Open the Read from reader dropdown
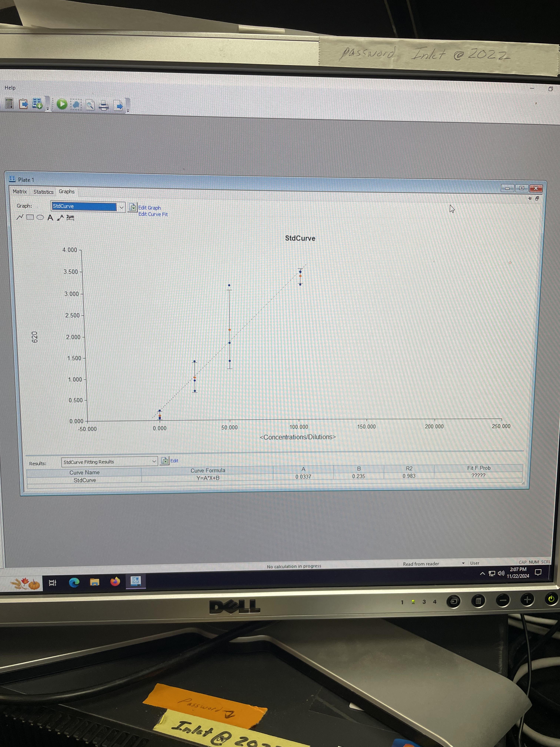The height and width of the screenshot is (747, 560). tap(463, 563)
